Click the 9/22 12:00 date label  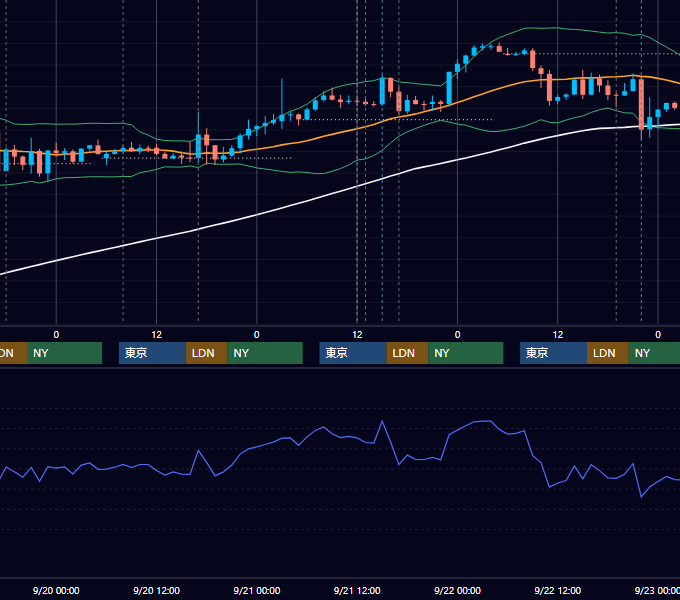[x=558, y=590]
